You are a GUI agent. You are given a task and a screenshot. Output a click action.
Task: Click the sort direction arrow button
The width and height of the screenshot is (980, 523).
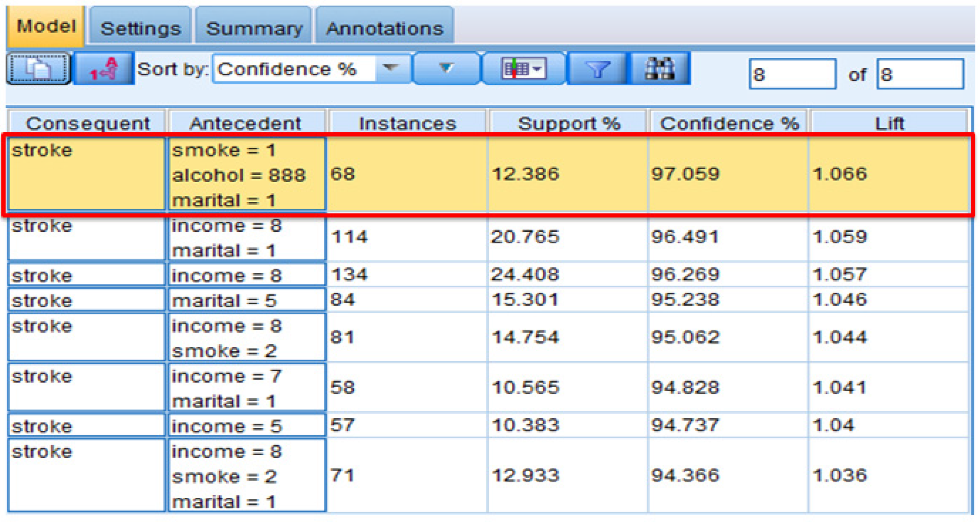click(x=446, y=68)
